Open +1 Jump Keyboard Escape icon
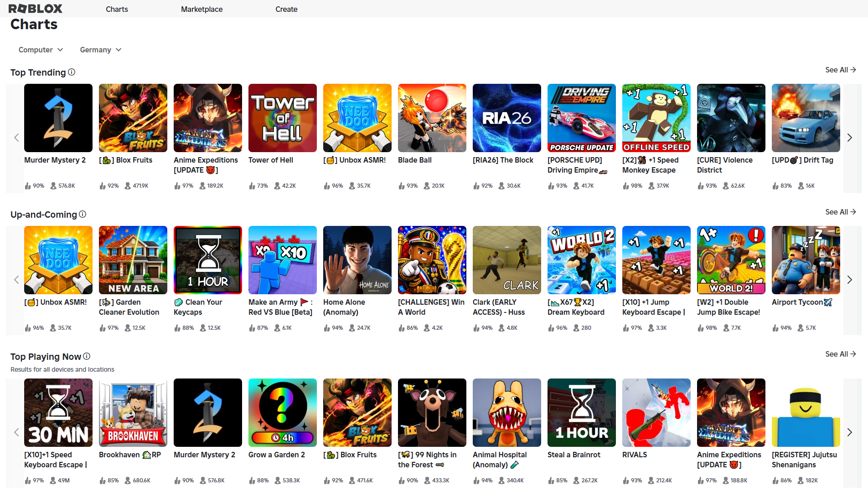 656,260
